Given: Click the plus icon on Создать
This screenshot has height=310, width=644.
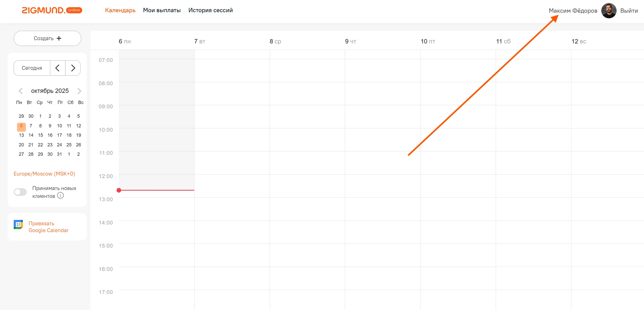Looking at the screenshot, I should point(59,38).
